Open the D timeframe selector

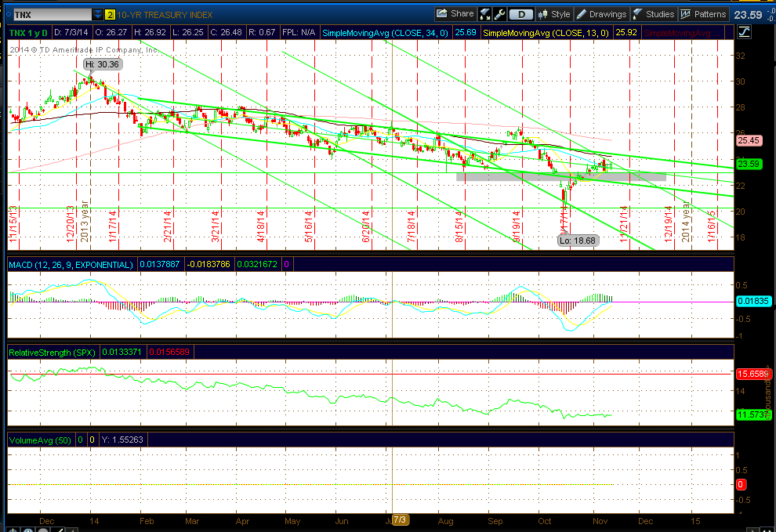[520, 14]
